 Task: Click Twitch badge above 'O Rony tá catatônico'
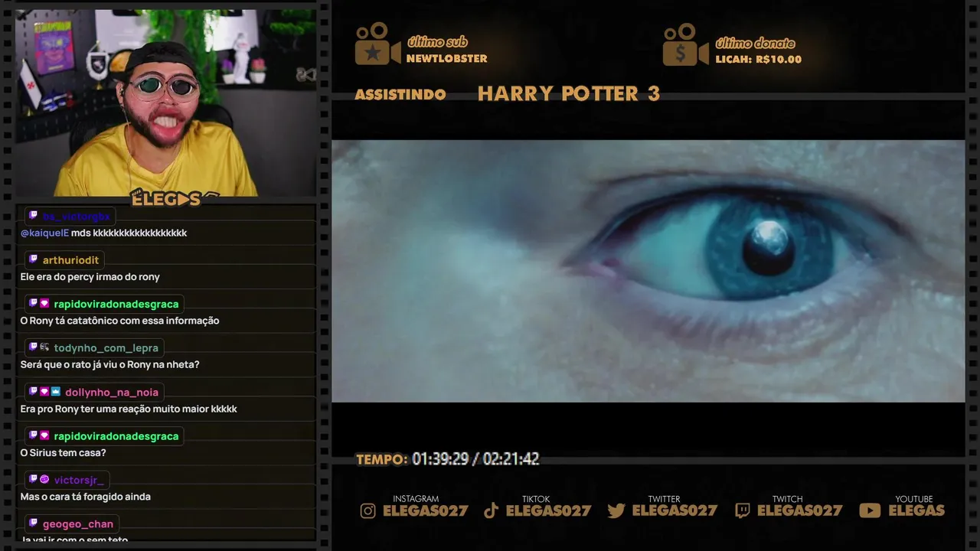point(33,303)
